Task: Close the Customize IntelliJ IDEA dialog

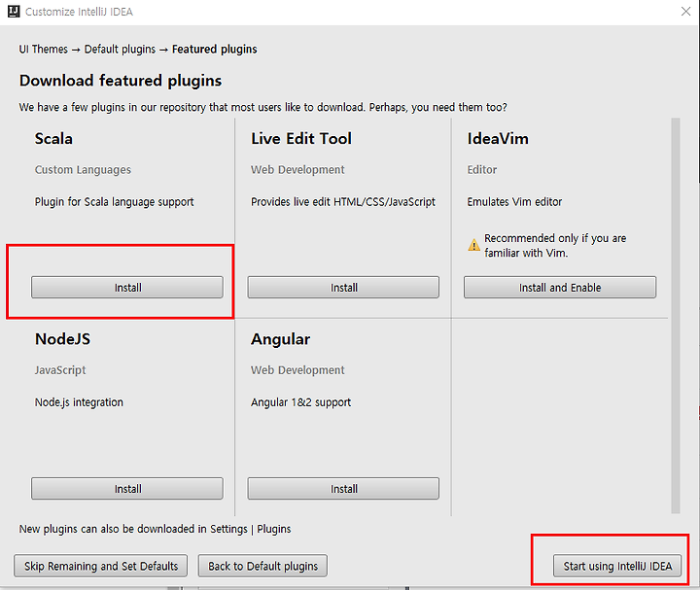Action: point(685,11)
